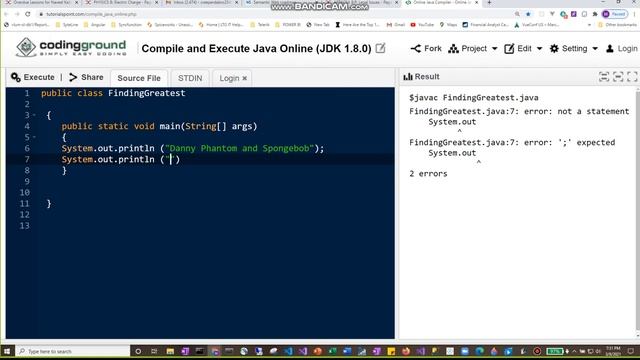Open a new browser tab with plus

(489, 2)
